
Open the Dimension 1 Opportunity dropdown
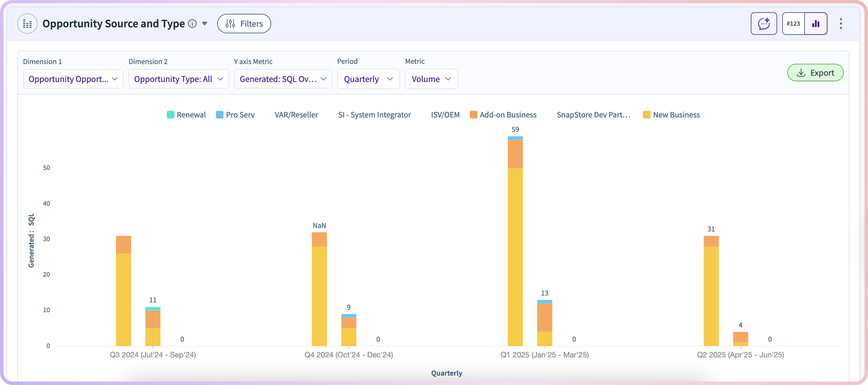coord(73,79)
